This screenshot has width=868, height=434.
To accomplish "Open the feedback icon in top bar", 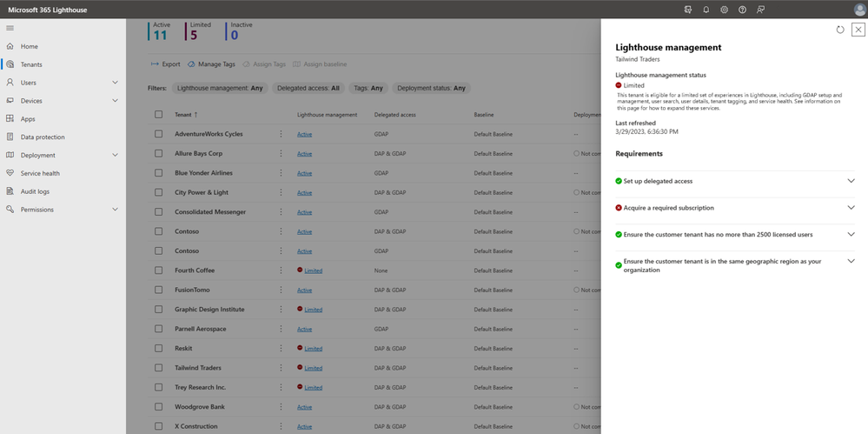I will click(x=760, y=10).
